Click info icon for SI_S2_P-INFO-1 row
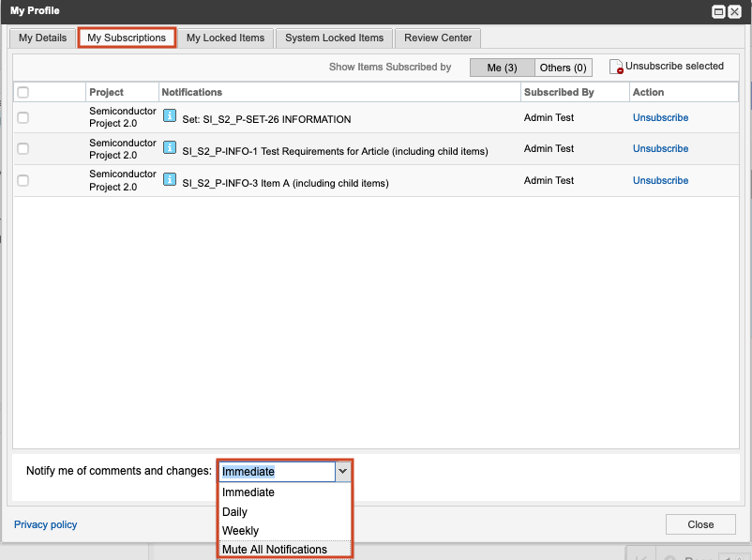The height and width of the screenshot is (560, 752). [170, 147]
